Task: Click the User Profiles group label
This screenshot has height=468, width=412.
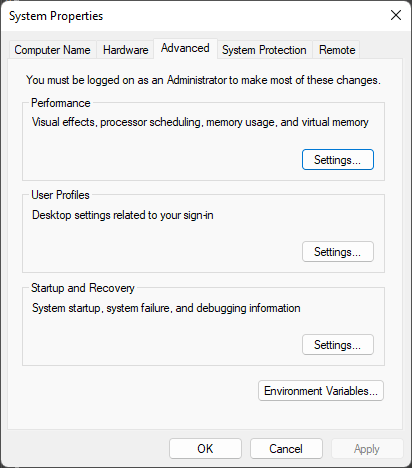Action: tap(60, 195)
